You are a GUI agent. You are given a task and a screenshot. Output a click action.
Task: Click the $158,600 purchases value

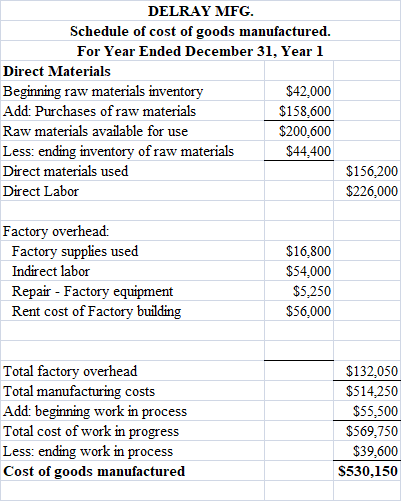point(305,111)
